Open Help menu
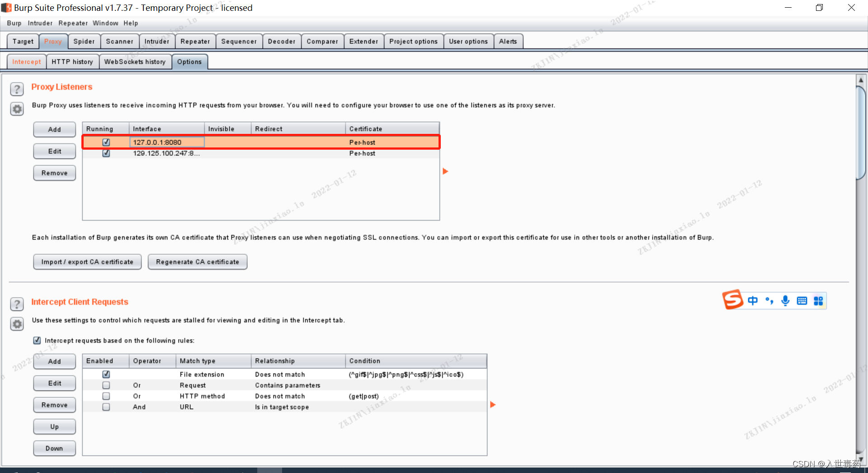868x473 pixels. [131, 23]
